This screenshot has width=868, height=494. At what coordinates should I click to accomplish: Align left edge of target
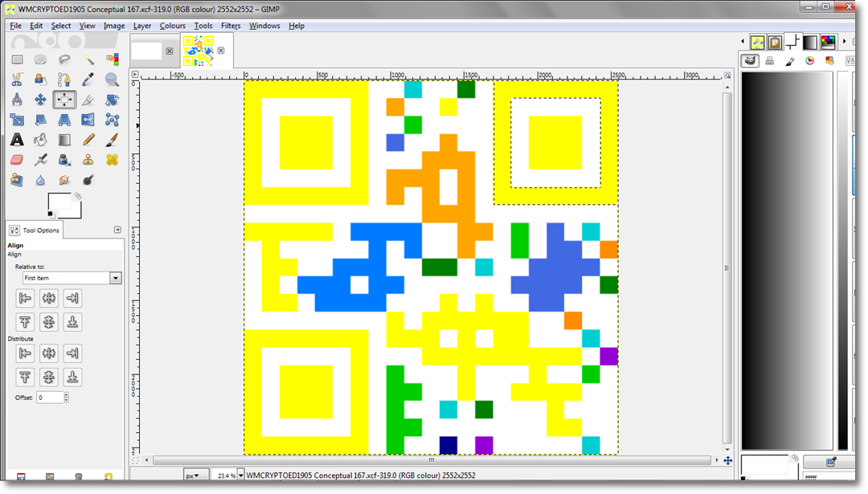coord(25,298)
